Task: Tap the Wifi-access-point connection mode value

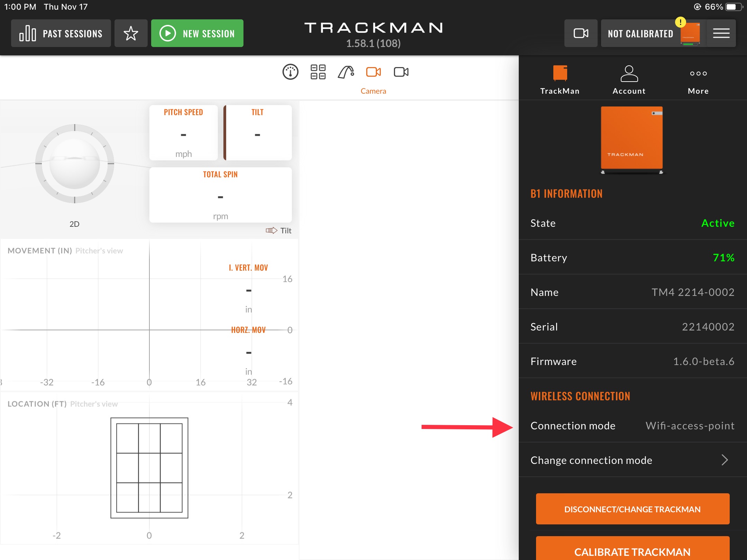Action: (690, 426)
